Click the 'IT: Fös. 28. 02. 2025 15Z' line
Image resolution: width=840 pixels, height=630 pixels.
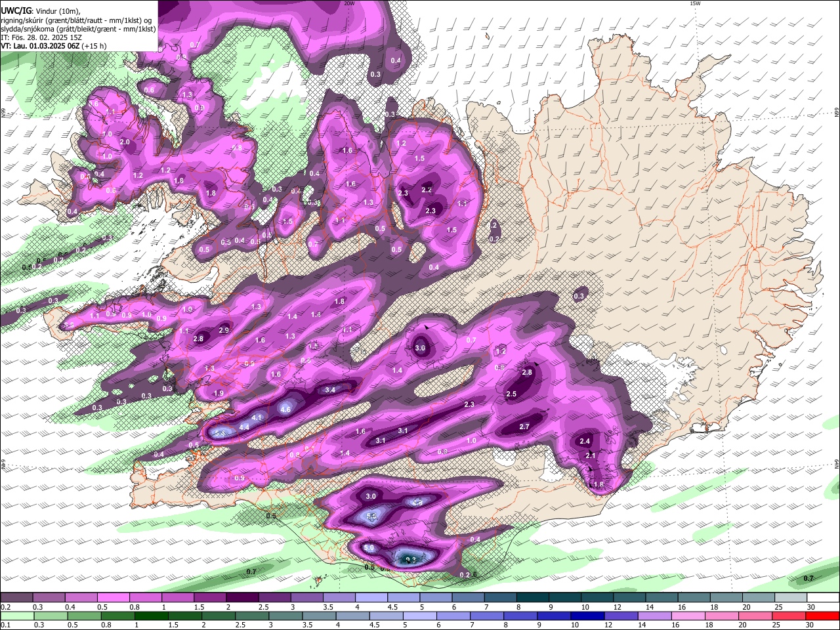(41, 37)
